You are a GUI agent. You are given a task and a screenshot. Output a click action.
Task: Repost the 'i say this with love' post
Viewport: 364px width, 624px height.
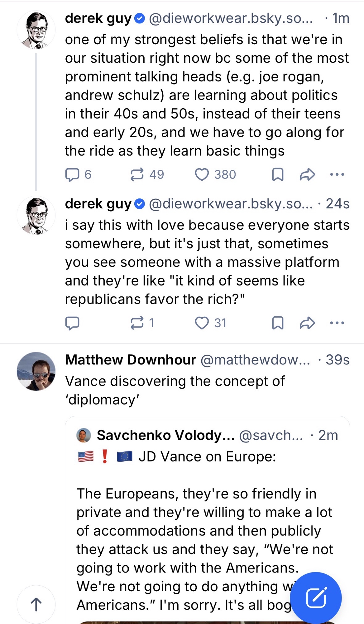pos(137,323)
